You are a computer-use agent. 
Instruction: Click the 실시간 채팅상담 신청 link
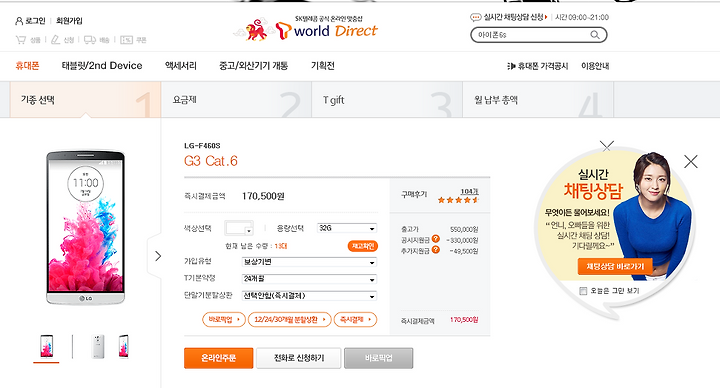(514, 17)
